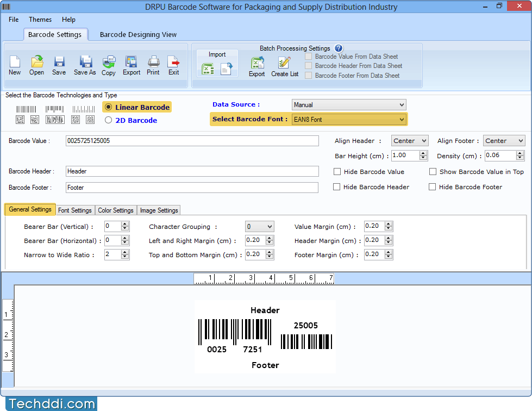
Task: Copy the barcode using the Copy icon
Action: (x=109, y=62)
